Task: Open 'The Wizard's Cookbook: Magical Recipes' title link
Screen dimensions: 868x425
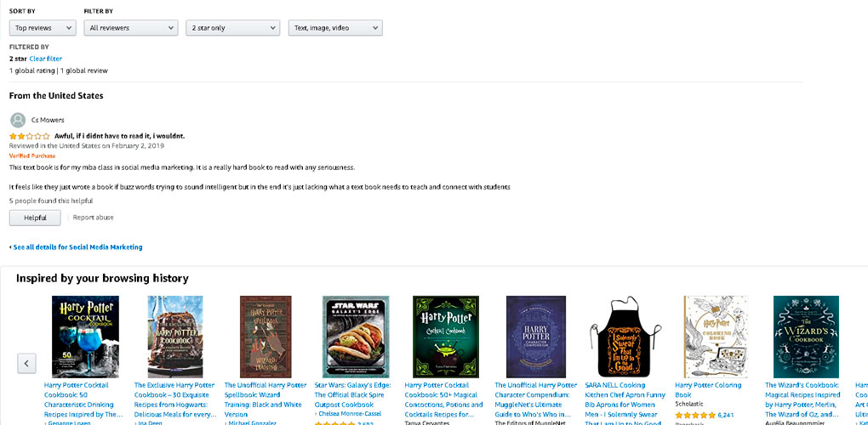Action: pos(802,399)
